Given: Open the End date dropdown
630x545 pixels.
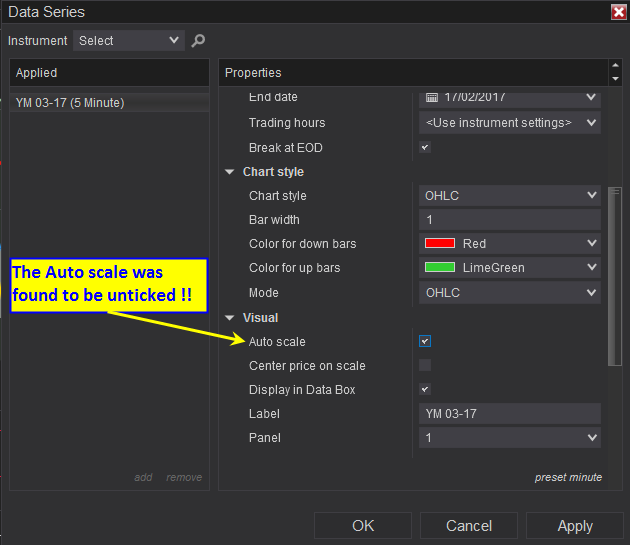Looking at the screenshot, I should pyautogui.click(x=510, y=98).
